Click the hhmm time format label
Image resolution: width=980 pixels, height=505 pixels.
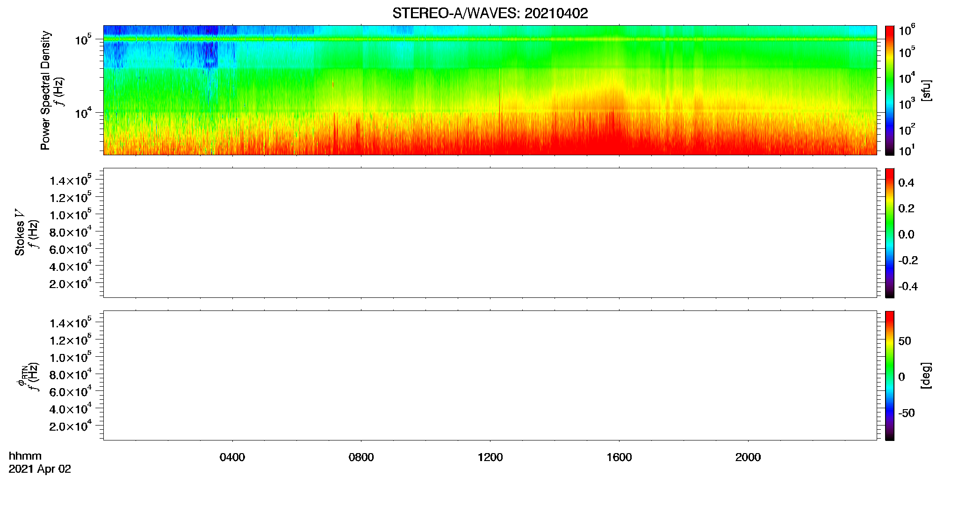pos(25,456)
